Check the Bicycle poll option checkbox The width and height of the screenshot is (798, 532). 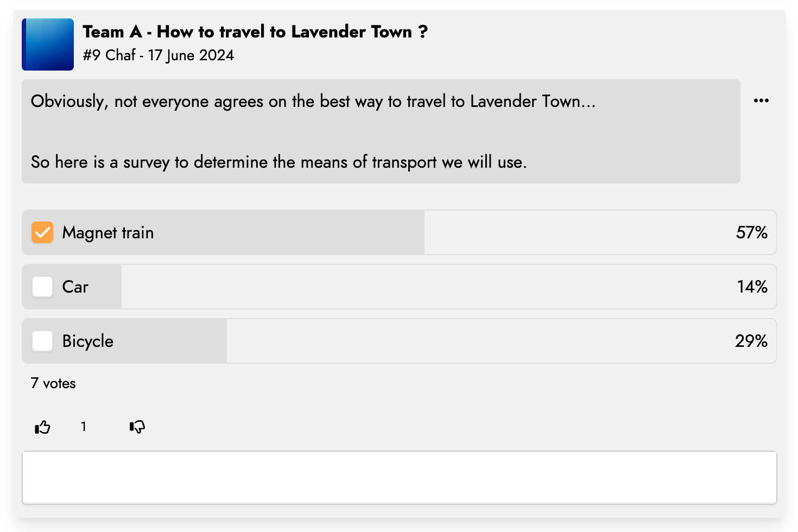(42, 341)
